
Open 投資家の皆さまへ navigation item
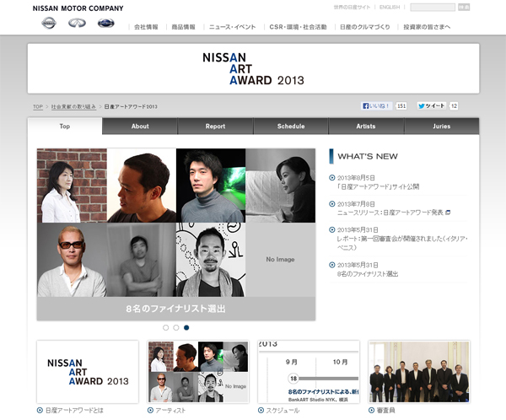[x=427, y=27]
